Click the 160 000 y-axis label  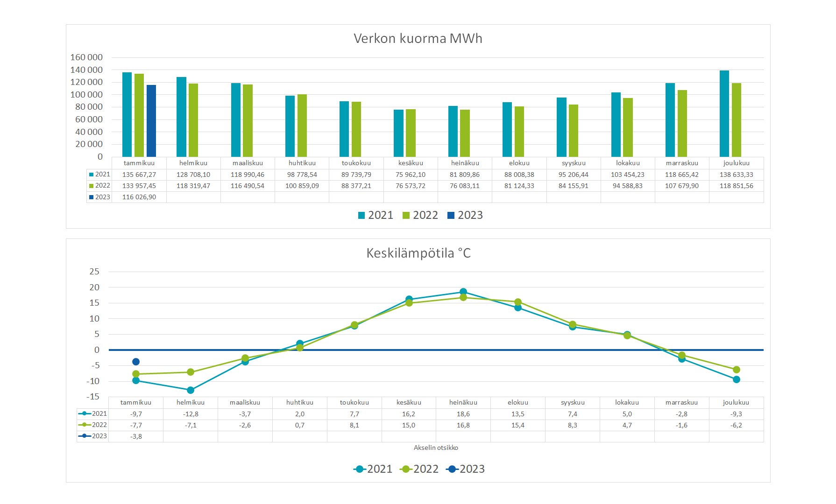[x=86, y=57]
